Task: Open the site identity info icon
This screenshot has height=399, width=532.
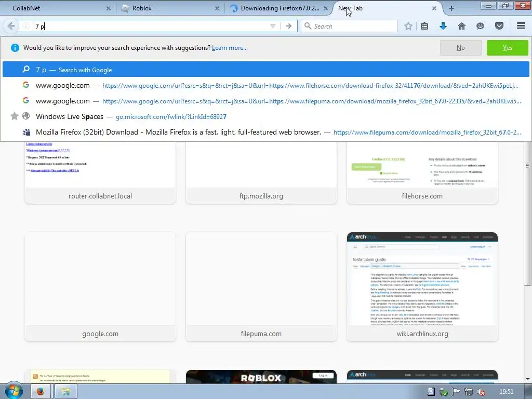Action: (26, 26)
